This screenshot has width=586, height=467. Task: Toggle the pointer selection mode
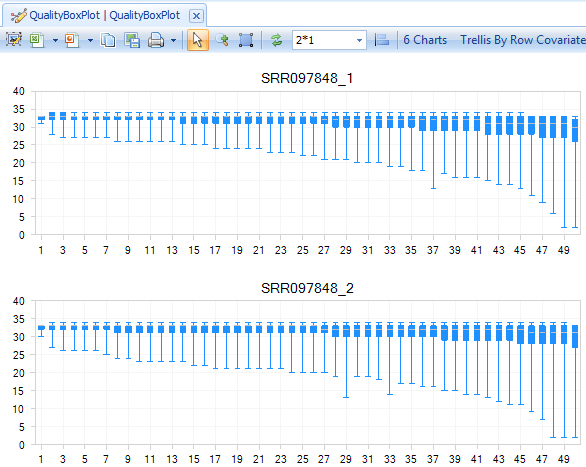tap(198, 40)
